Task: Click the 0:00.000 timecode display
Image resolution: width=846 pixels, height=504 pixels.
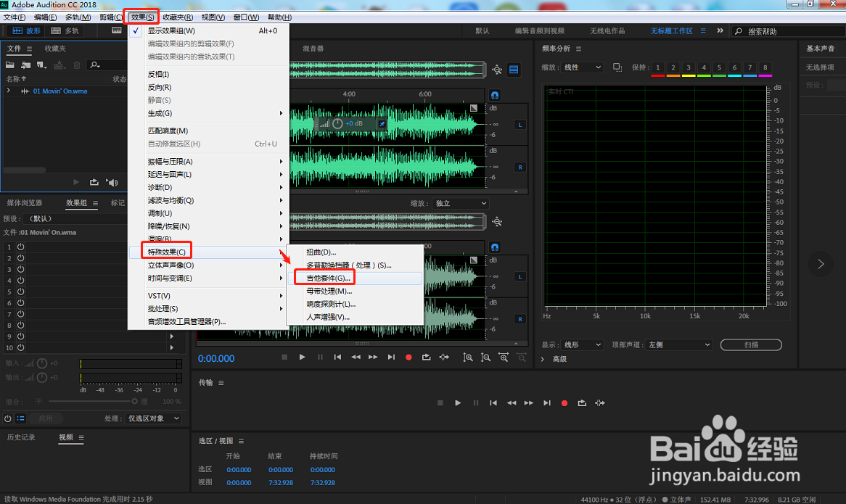Action: [216, 358]
